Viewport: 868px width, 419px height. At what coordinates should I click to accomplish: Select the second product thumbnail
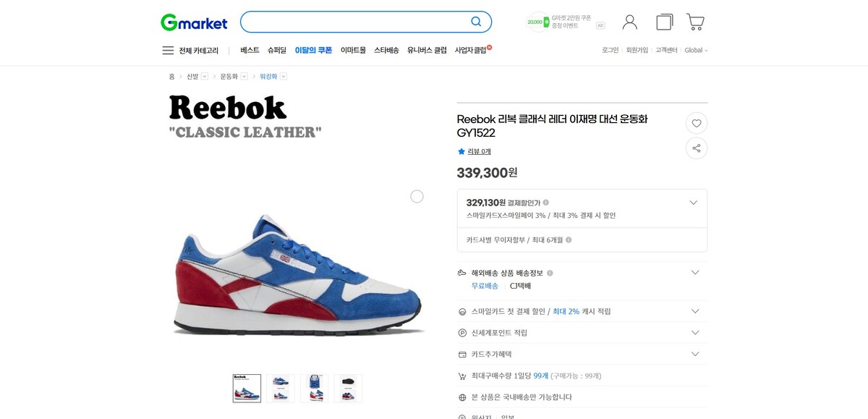(281, 389)
